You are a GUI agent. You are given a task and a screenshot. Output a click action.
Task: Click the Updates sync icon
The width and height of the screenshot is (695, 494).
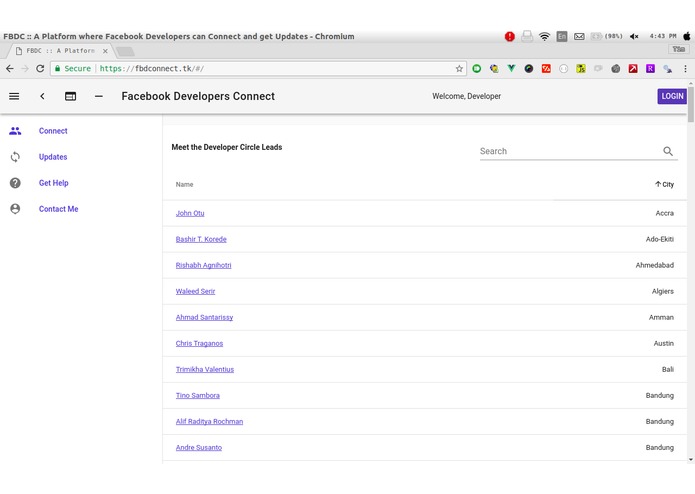[15, 157]
